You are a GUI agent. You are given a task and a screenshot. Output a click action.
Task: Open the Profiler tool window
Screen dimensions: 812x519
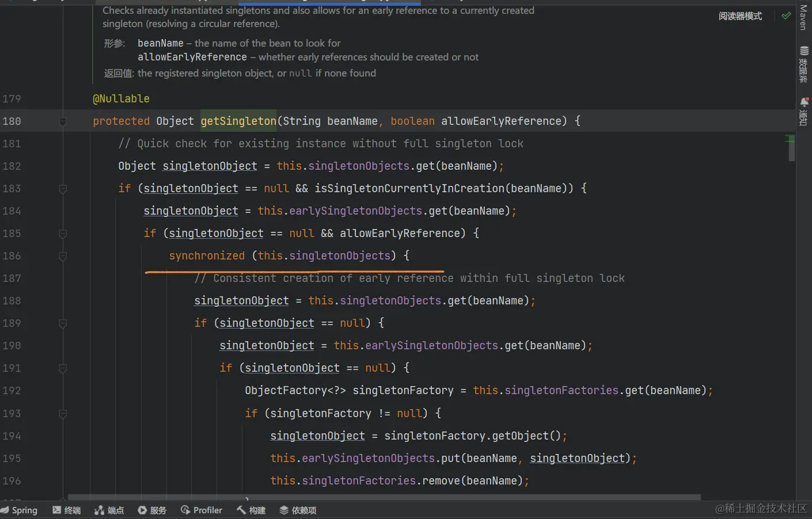coord(202,510)
